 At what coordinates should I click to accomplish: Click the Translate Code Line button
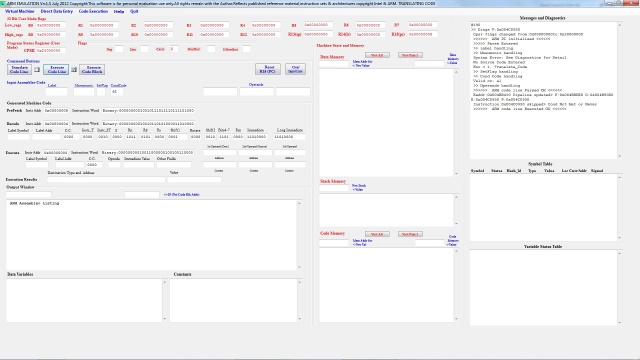[x=19, y=69]
